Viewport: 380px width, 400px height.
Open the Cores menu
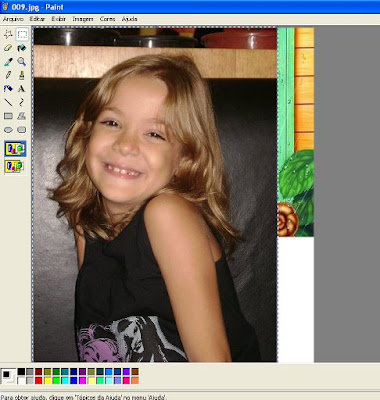tap(107, 19)
